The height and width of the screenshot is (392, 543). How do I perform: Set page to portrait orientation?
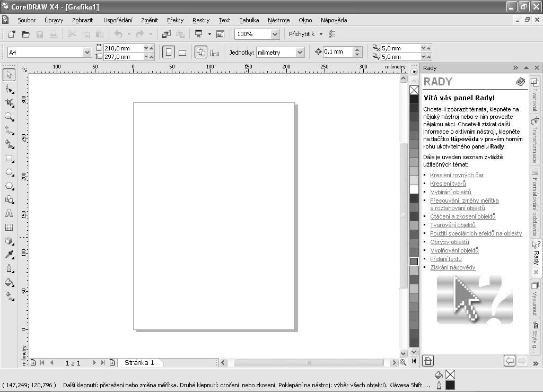[169, 53]
